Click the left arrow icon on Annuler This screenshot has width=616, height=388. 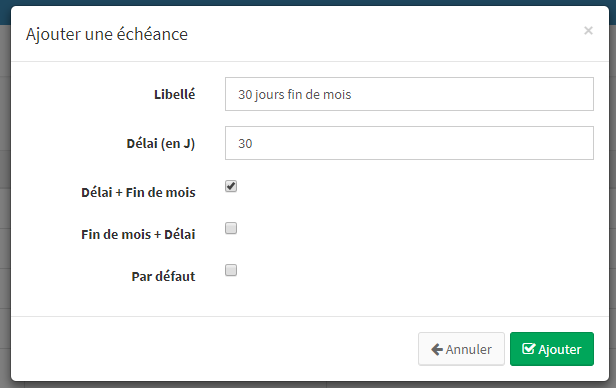tap(437, 349)
